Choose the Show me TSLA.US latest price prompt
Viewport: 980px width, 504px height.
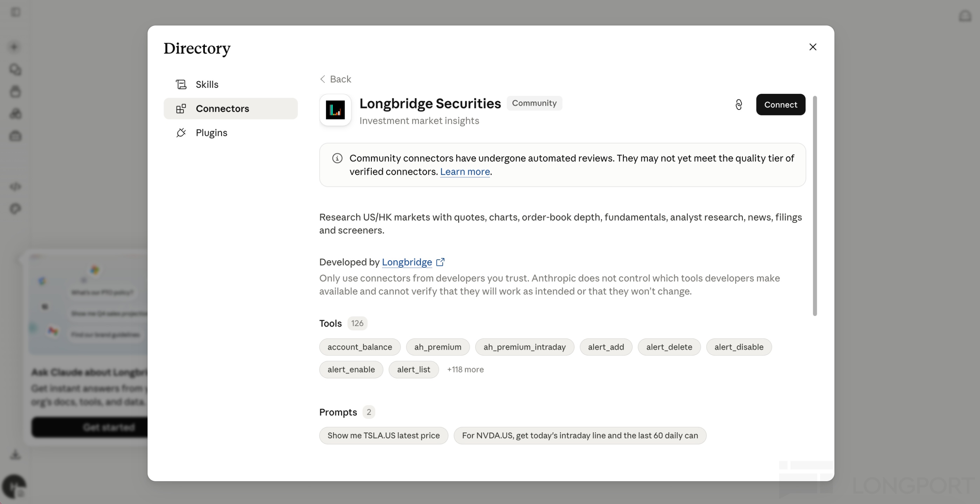pos(384,436)
